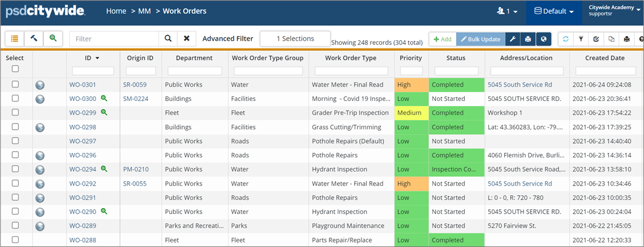
Task: Click the search magnifier beside Filter box
Action: [167, 39]
